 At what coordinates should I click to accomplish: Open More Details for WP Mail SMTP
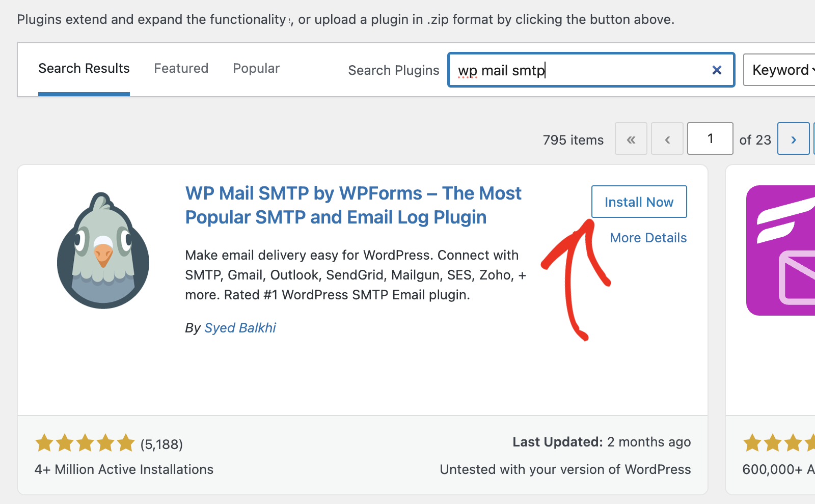648,238
